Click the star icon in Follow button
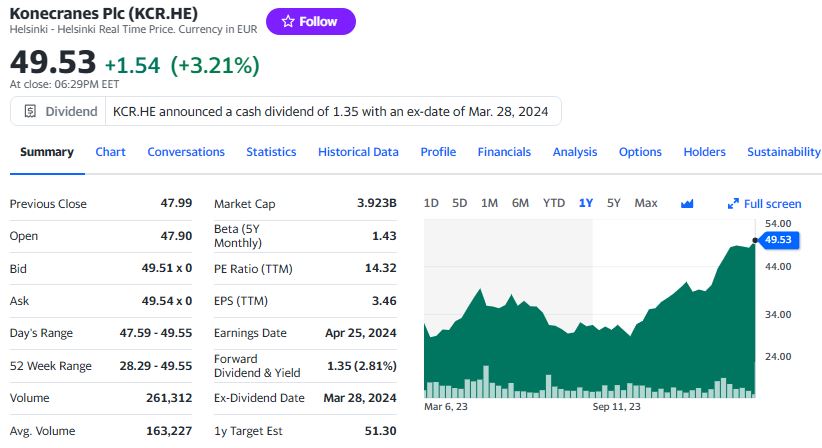This screenshot has height=448, width=822. (x=288, y=21)
